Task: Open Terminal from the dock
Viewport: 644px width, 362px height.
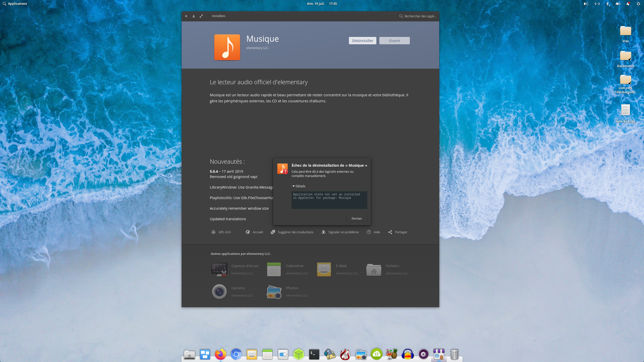Action: click(x=314, y=354)
